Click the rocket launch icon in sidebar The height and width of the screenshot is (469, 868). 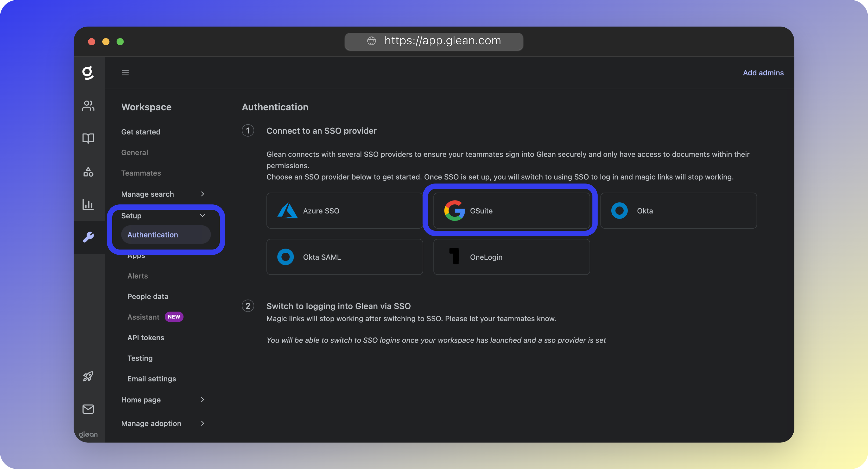(x=88, y=376)
